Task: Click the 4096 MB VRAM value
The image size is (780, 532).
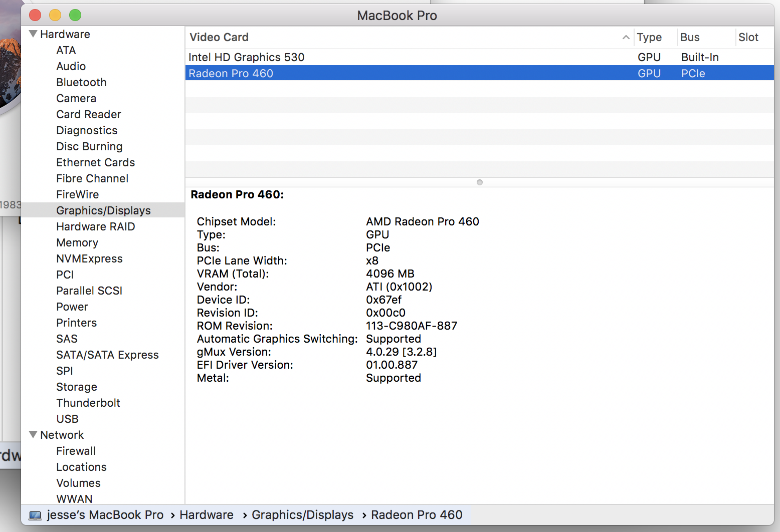Action: 390,274
